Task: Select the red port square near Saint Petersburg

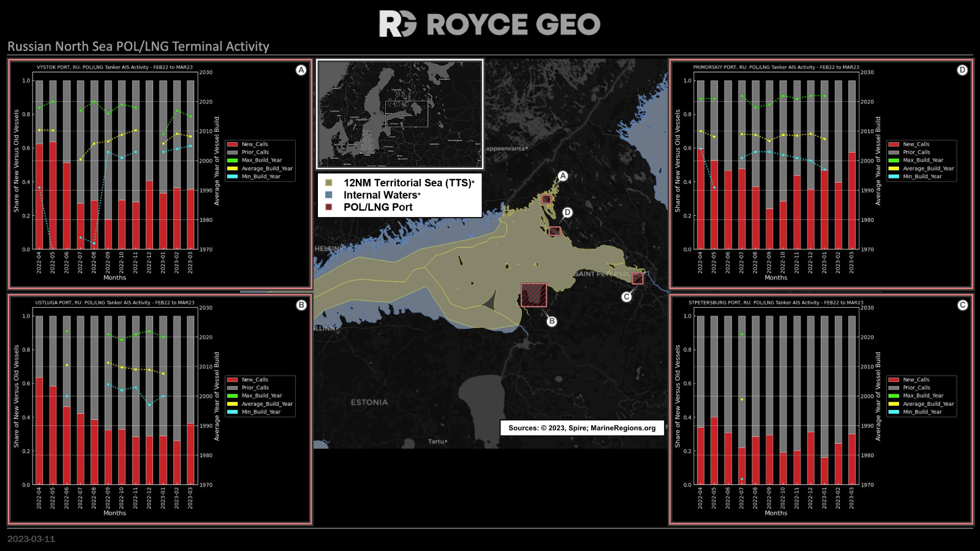Action: (638, 279)
